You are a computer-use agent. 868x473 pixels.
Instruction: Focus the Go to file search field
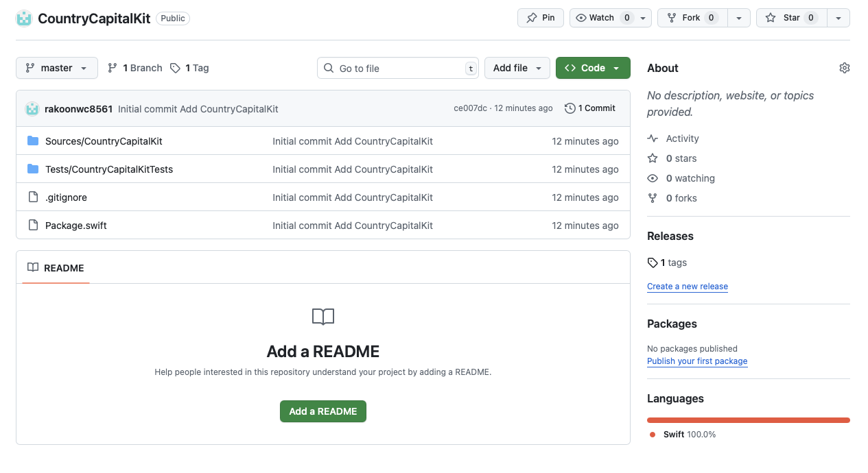pos(398,68)
